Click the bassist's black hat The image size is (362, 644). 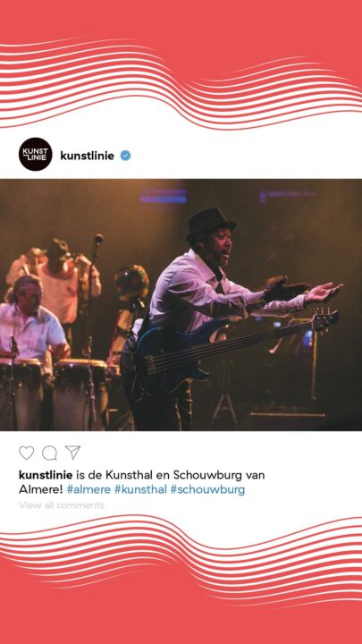coord(211,224)
